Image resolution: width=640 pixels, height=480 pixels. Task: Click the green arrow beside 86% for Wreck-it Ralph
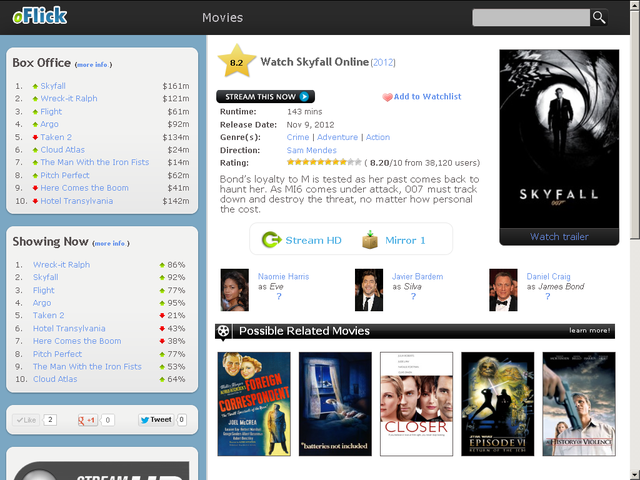tap(162, 265)
